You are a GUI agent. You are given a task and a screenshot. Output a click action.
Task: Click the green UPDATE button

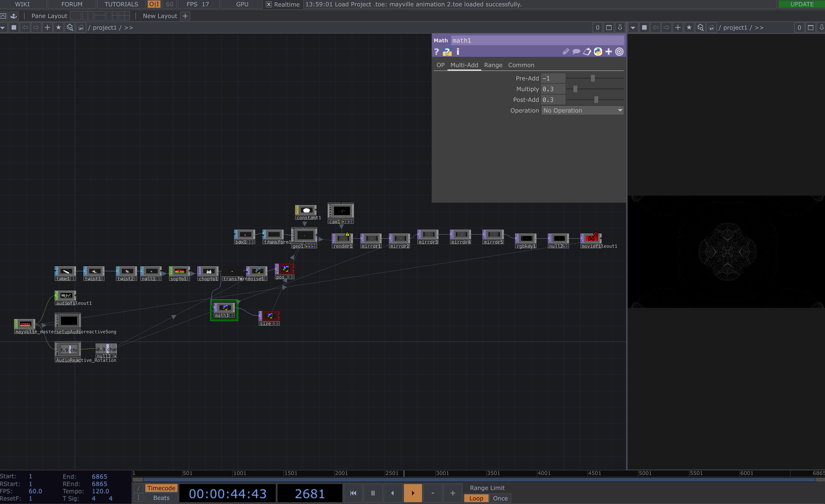point(801,4)
